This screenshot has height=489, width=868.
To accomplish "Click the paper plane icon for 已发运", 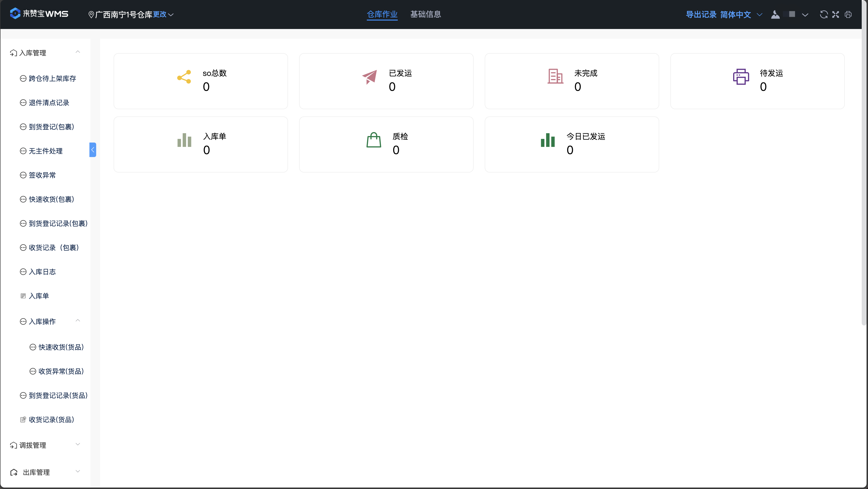I will click(370, 77).
